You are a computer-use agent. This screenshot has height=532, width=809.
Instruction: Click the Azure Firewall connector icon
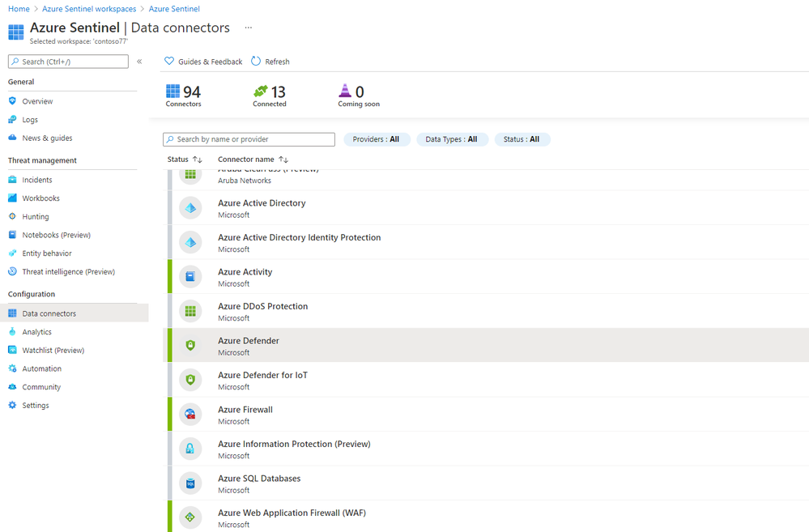click(190, 415)
